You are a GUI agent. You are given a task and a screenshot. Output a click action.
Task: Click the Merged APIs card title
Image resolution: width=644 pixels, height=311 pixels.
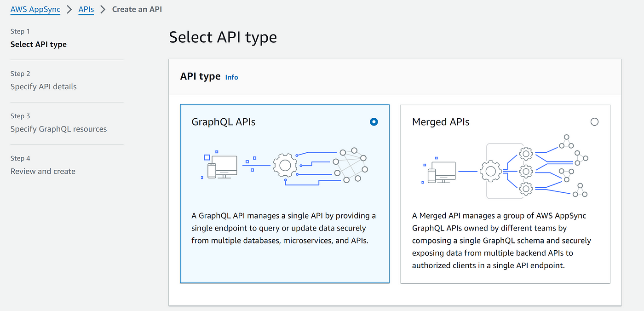click(x=441, y=122)
